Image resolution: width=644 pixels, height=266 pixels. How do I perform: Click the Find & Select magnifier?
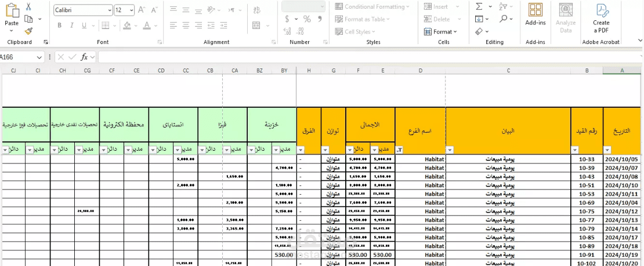click(504, 19)
